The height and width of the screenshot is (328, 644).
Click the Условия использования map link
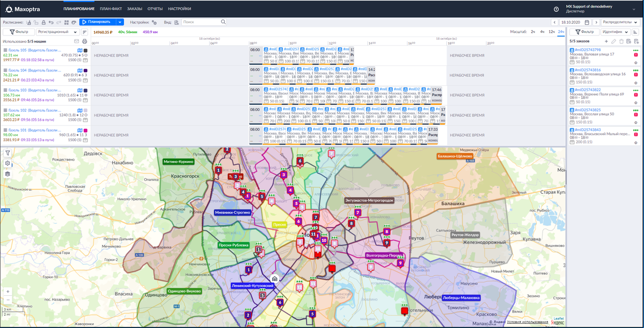tap(529, 322)
